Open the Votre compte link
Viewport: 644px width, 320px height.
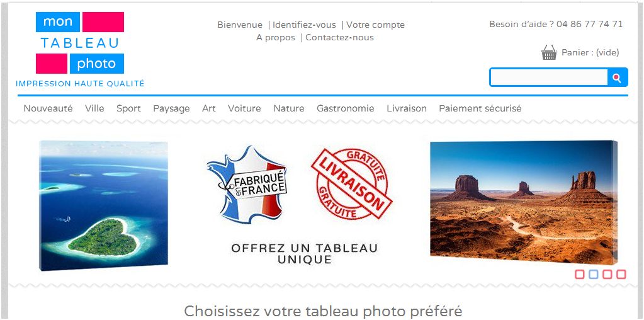[375, 25]
